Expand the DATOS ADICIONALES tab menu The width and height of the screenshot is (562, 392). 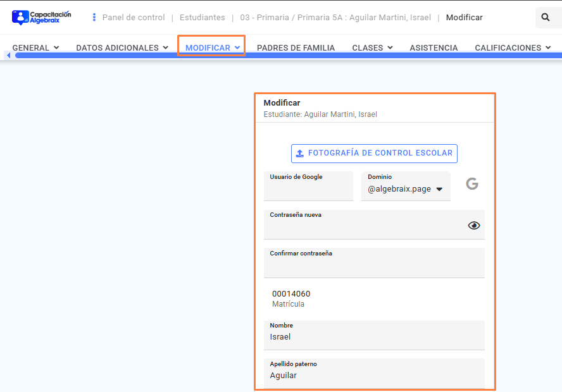(x=122, y=47)
